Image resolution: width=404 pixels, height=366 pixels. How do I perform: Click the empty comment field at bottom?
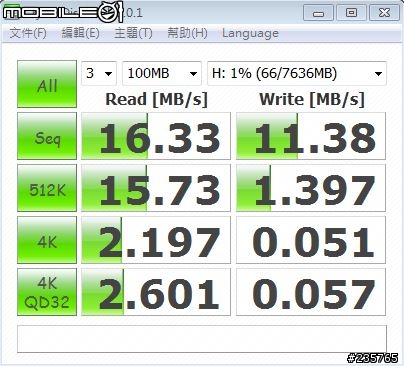point(202,339)
